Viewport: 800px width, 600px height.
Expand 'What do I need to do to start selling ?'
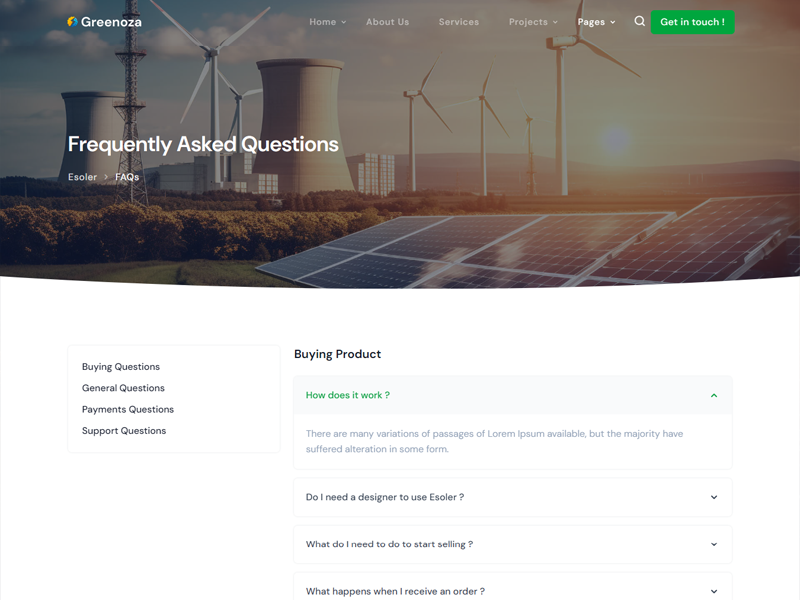[x=389, y=544]
